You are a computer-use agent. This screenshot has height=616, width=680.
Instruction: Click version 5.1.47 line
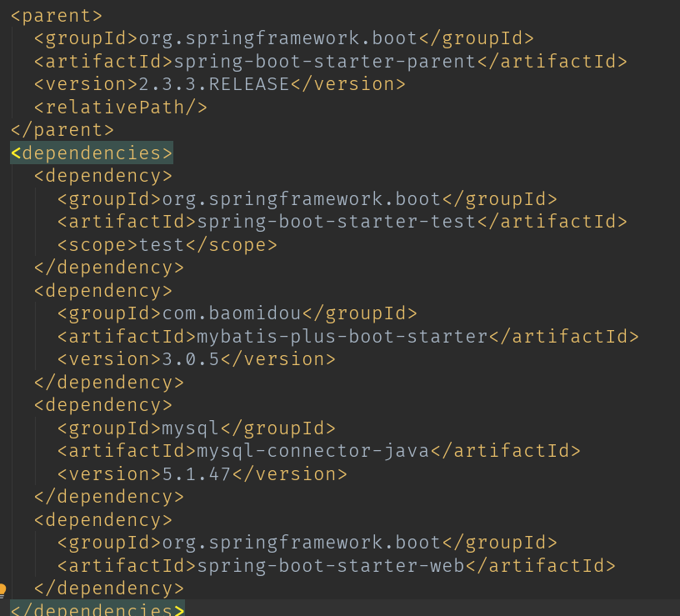202,473
